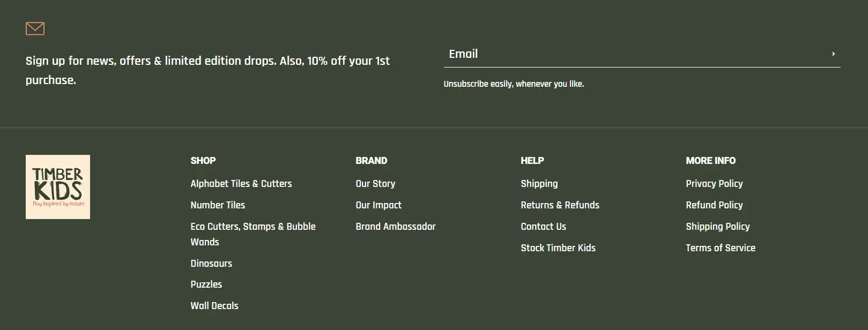The image size is (868, 330).
Task: Read the Privacy Policy
Action: click(714, 183)
